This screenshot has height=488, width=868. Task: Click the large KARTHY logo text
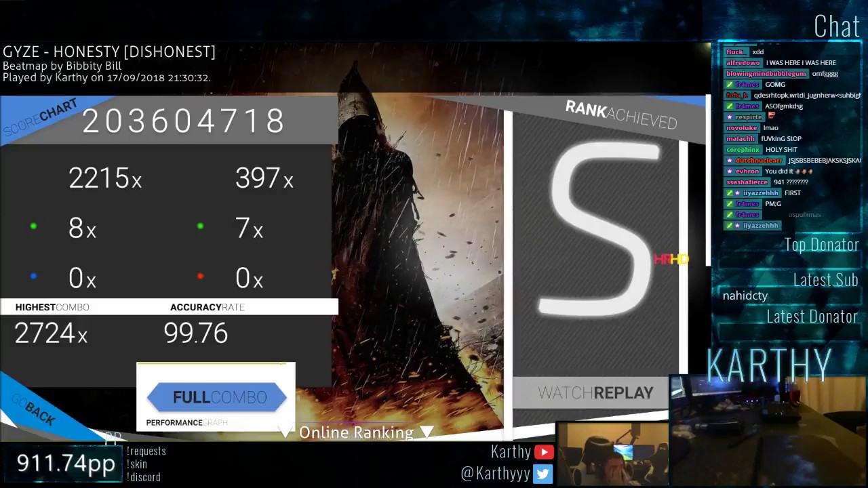click(770, 366)
